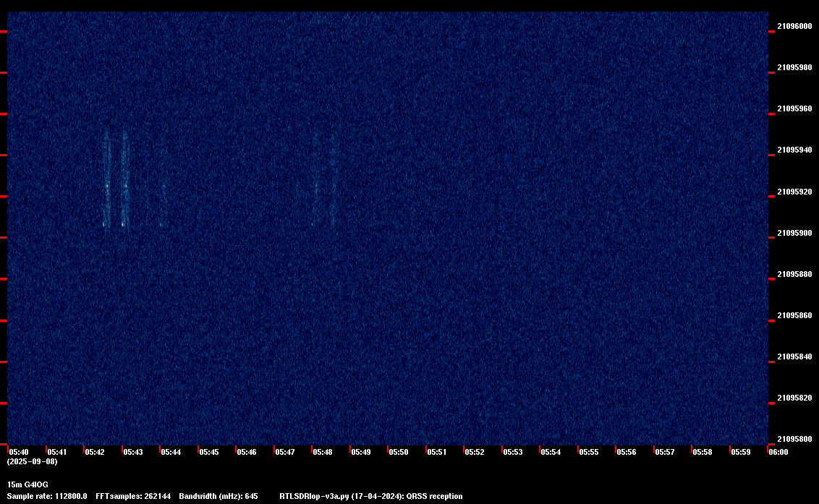Click the RTLSDRlop-v3a.py QRSS reception text
This screenshot has height=504, width=819.
point(371,496)
